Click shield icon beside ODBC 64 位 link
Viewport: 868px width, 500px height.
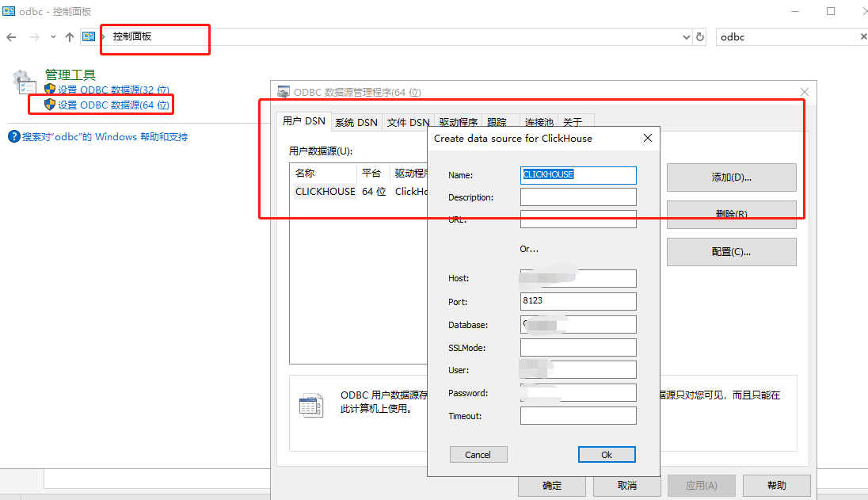pos(50,104)
